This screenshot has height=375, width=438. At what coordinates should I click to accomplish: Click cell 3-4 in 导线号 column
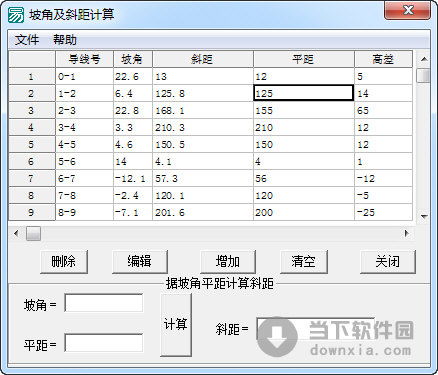84,128
